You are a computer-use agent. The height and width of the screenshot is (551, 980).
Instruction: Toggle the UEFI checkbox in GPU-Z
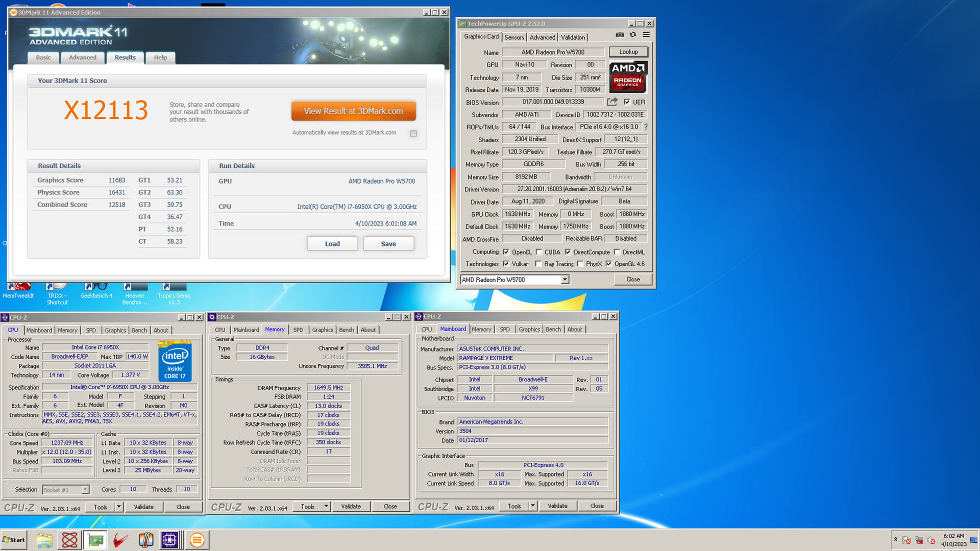tap(627, 102)
